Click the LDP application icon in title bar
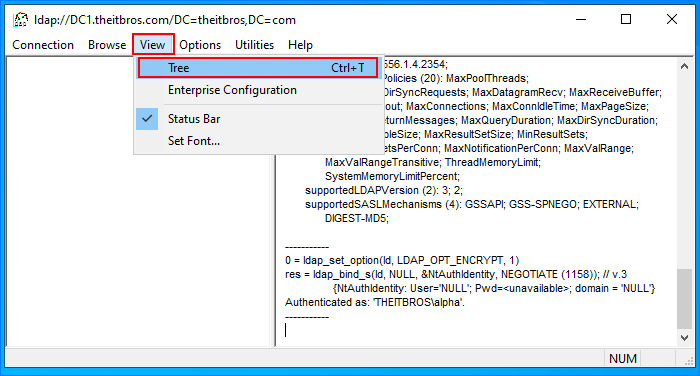 pyautogui.click(x=21, y=20)
